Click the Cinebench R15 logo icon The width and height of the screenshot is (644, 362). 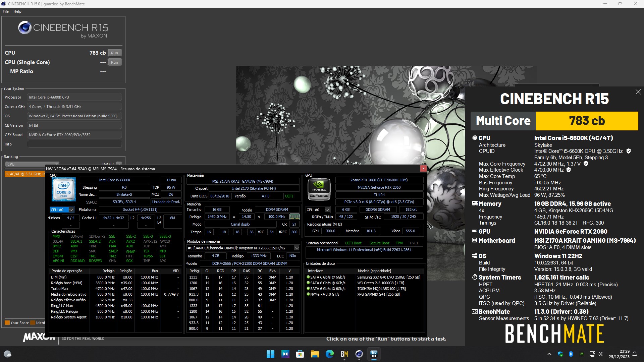click(25, 28)
